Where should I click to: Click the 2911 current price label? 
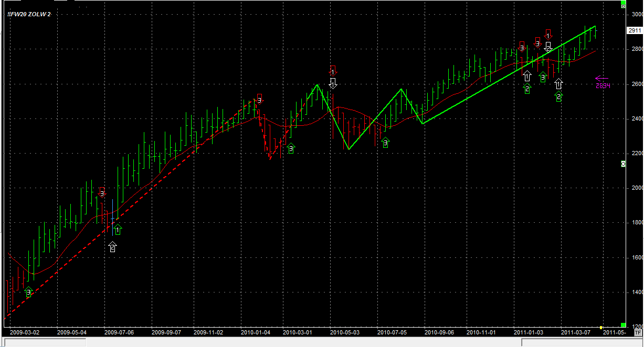coord(634,31)
